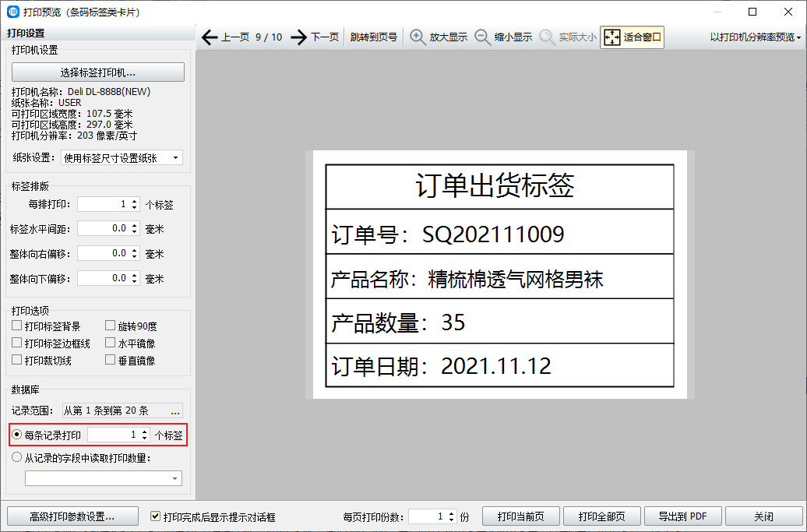The height and width of the screenshot is (532, 807).
Task: Toggle 打印完成后显示提示对话框 checkbox
Action: pos(155,516)
